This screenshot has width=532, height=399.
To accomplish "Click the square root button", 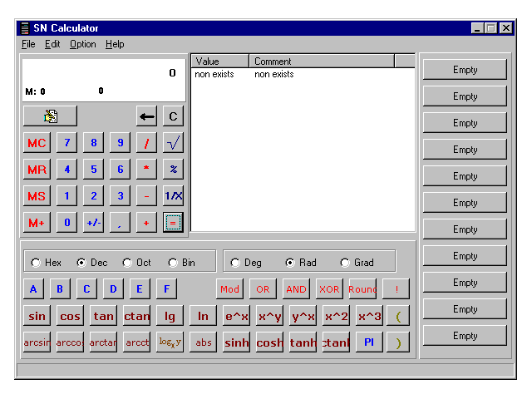I will [173, 143].
